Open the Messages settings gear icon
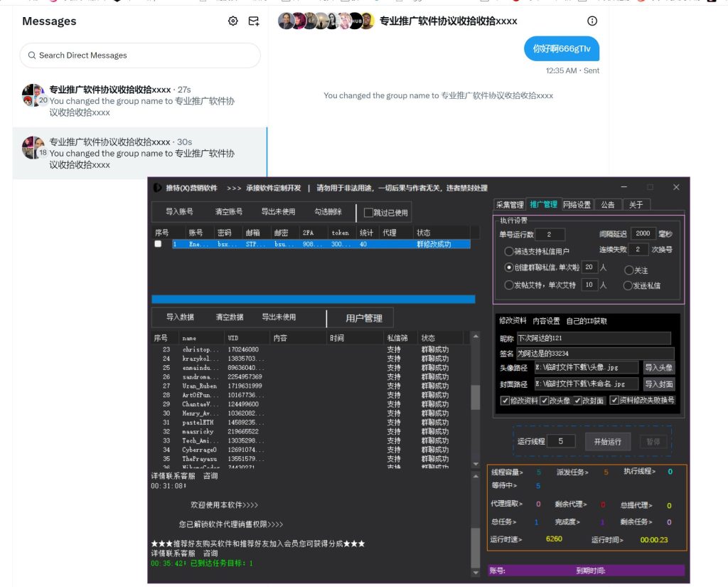The width and height of the screenshot is (728, 587). tap(233, 21)
